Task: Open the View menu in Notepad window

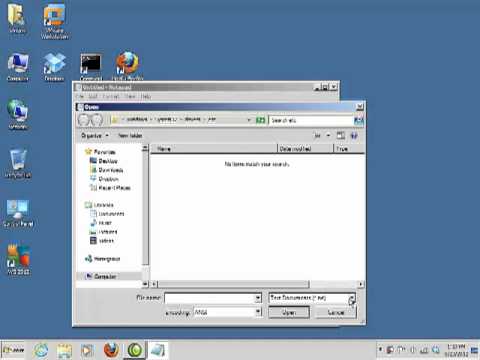Action: [130, 96]
